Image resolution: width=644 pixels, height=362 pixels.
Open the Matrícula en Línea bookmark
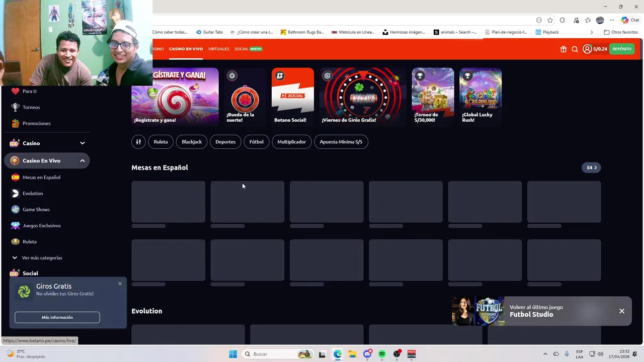click(353, 32)
